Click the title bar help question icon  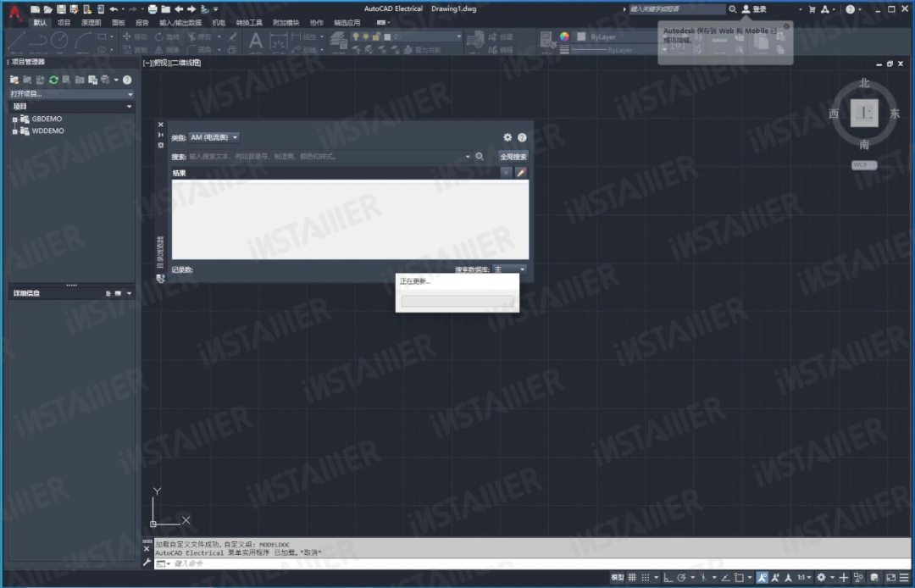[851, 9]
